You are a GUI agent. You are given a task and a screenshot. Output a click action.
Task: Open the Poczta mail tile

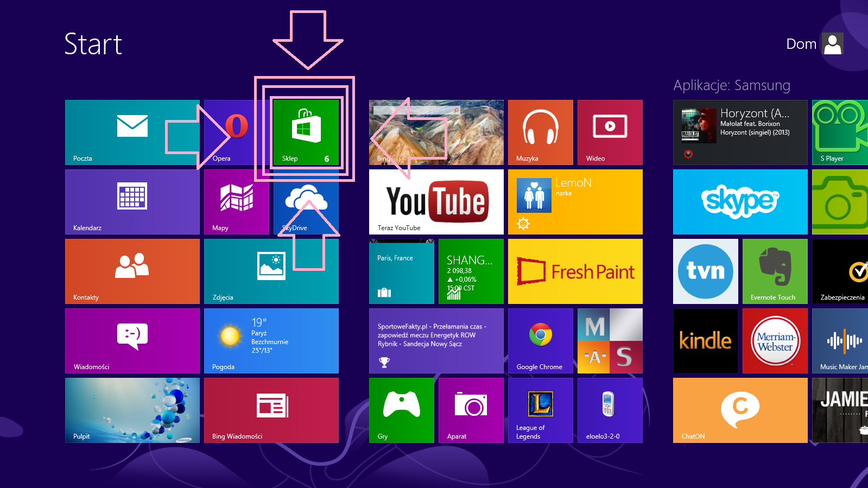click(x=132, y=132)
